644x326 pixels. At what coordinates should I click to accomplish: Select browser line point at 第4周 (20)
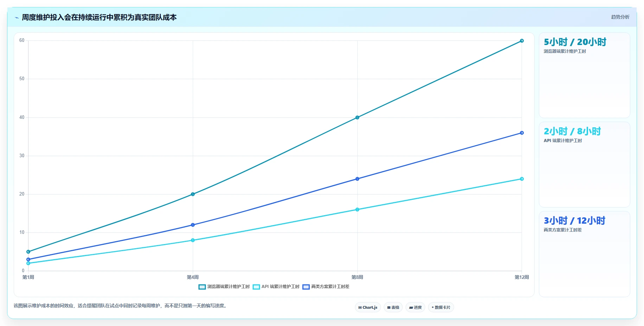click(x=193, y=194)
